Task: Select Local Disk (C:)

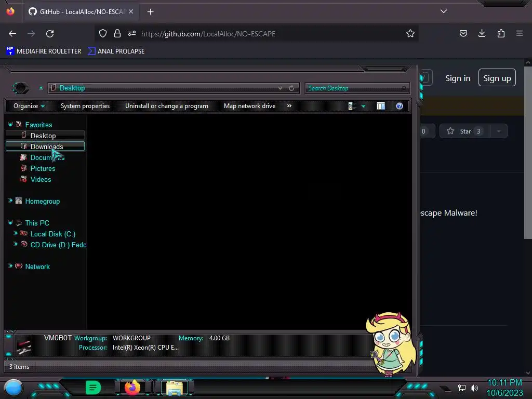Action: tap(52, 234)
